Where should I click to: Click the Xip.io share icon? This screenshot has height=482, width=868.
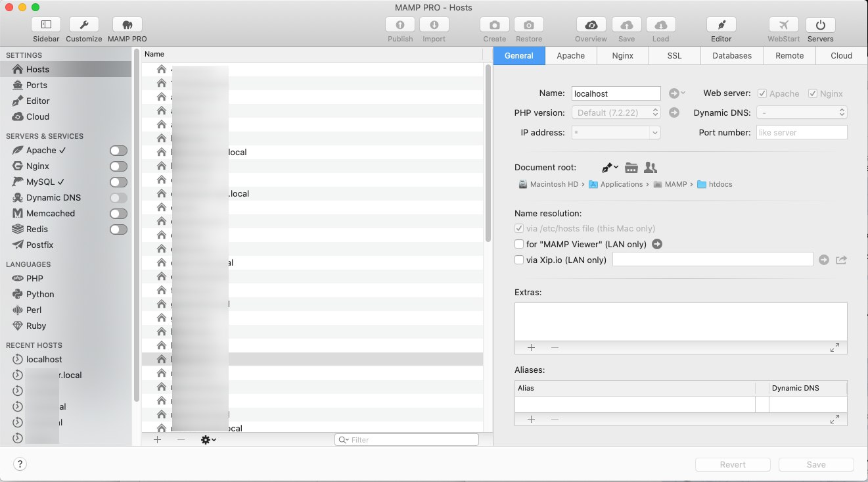(x=841, y=260)
